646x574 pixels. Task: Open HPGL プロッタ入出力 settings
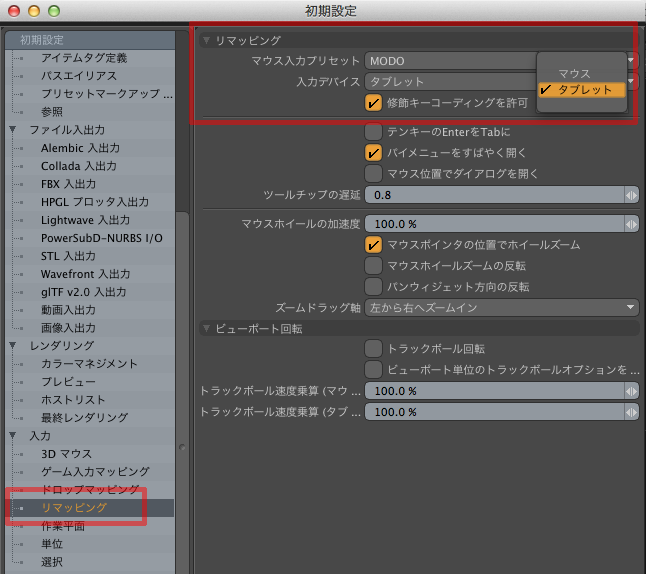pos(95,202)
